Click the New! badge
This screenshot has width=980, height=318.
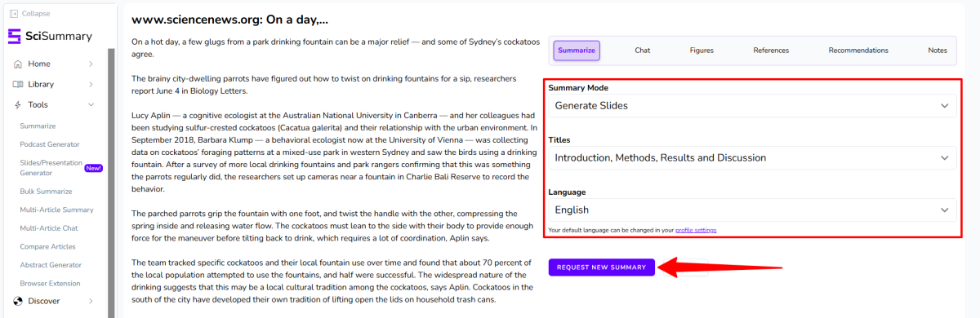[x=93, y=168]
